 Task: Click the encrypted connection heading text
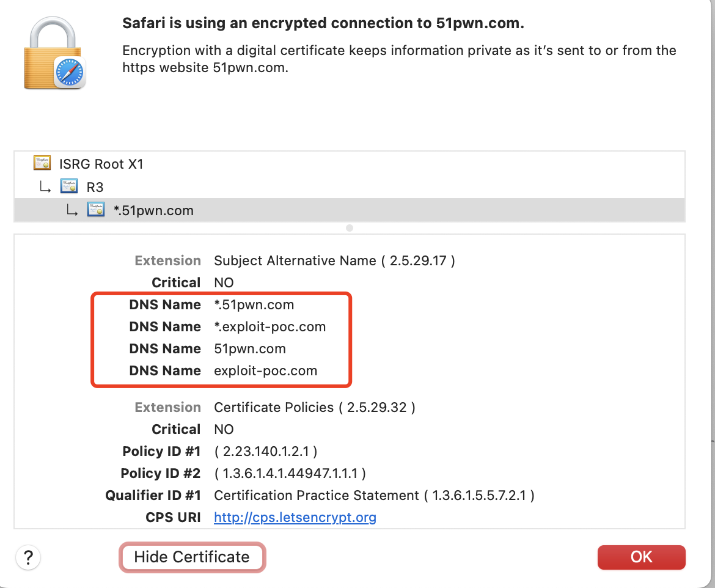click(323, 24)
